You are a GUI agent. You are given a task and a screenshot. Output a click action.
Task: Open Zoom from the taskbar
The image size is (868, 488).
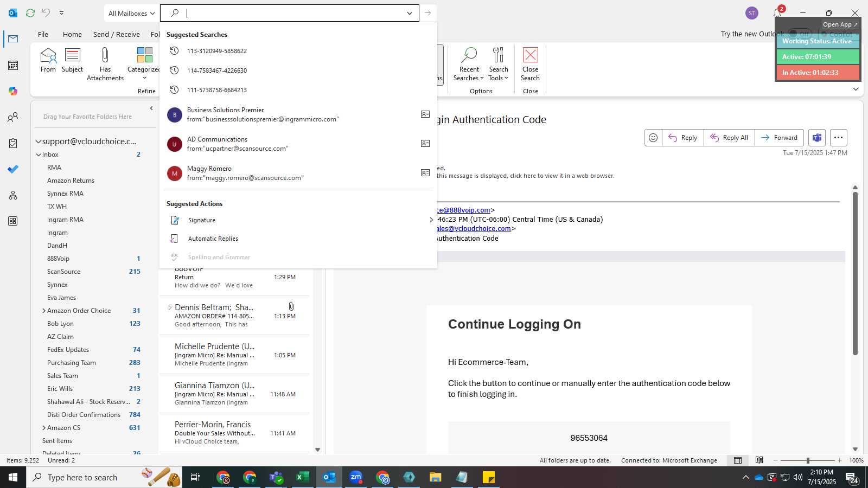pos(356,477)
